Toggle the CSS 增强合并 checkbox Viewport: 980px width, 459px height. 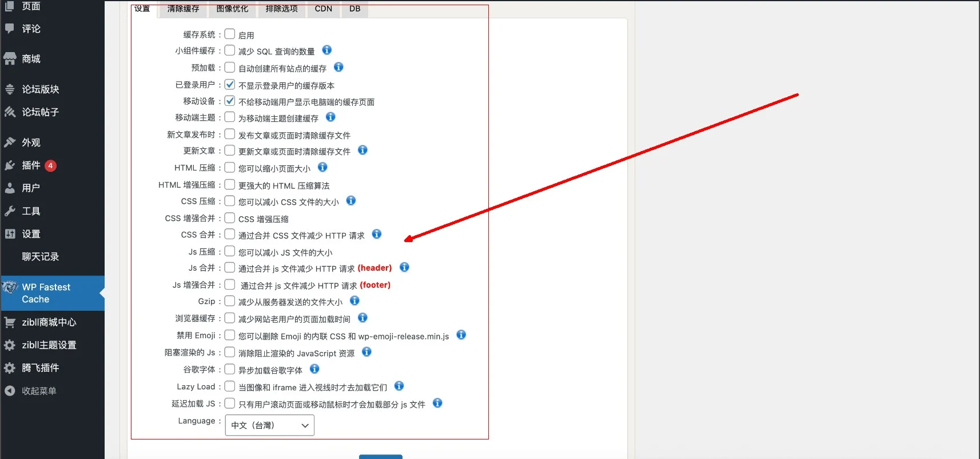tap(230, 218)
